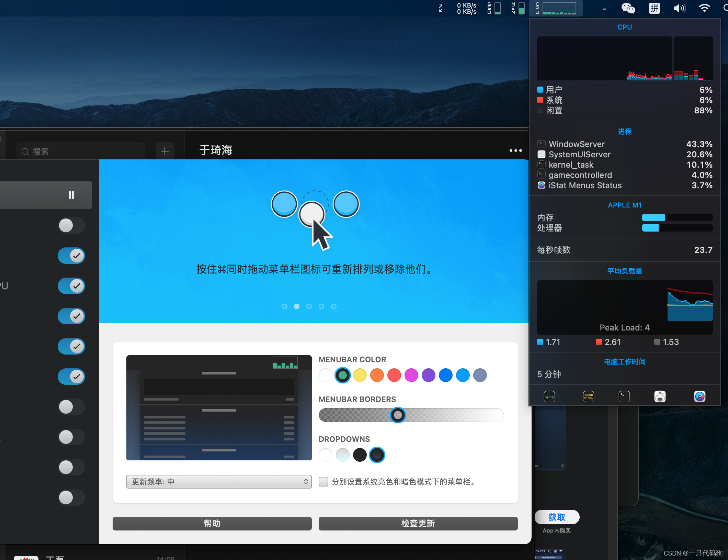Open the network speed menu showing 0 KB/s
This screenshot has height=560, width=728.
(466, 8)
